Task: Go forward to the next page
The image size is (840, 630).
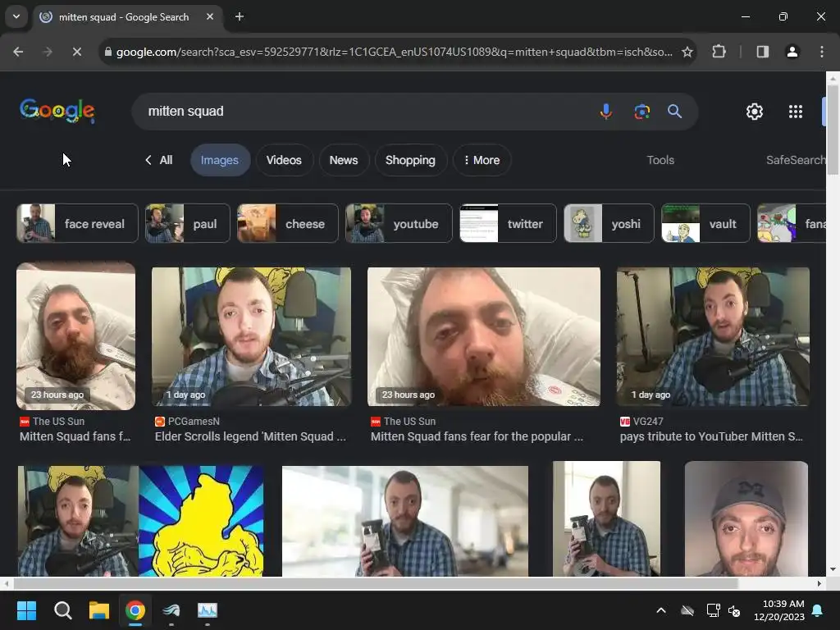Action: point(47,52)
